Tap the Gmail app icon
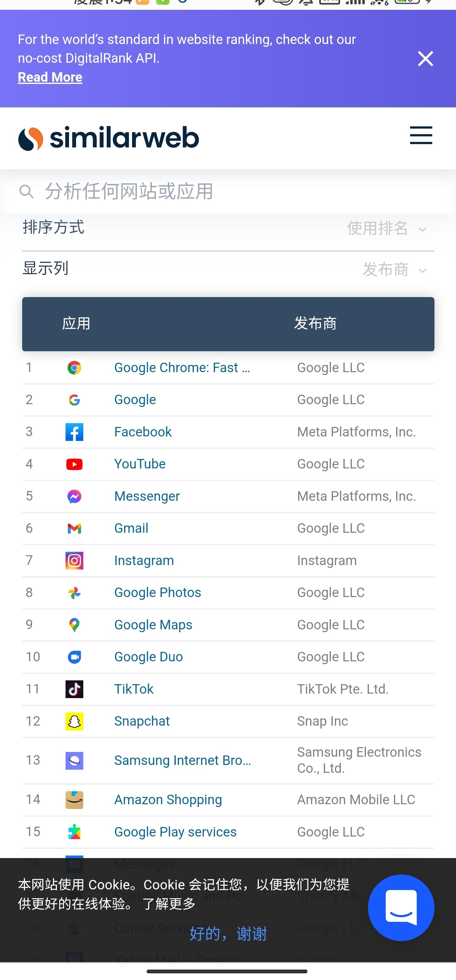 coord(74,528)
